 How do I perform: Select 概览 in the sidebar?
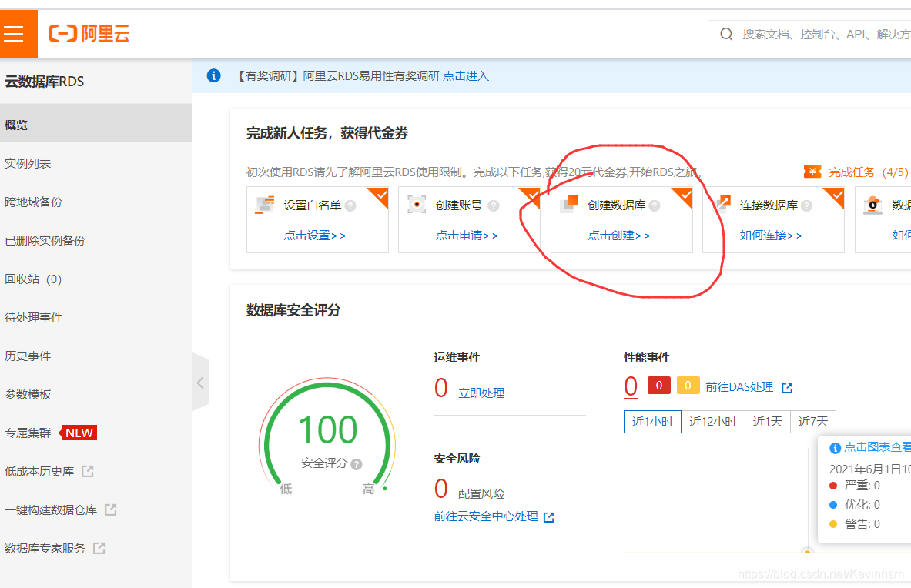click(x=95, y=125)
